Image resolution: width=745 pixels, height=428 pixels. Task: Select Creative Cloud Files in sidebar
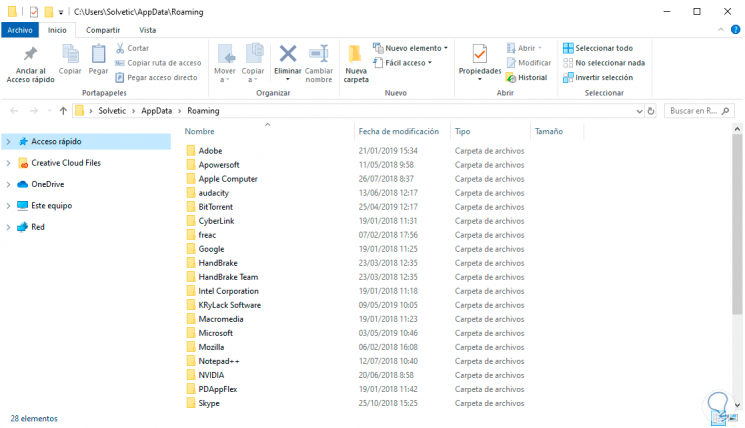(x=66, y=163)
